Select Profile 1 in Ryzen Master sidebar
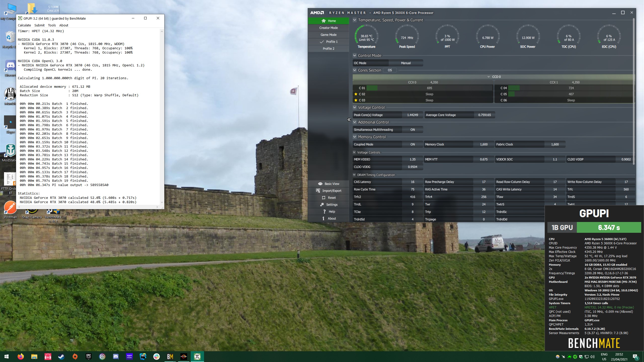This screenshot has width=644, height=362. pos(328,42)
